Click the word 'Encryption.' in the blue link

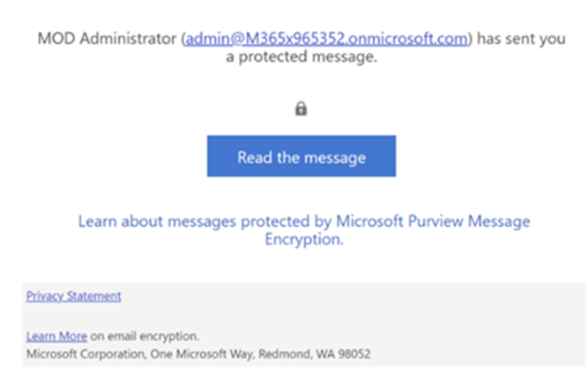click(304, 239)
